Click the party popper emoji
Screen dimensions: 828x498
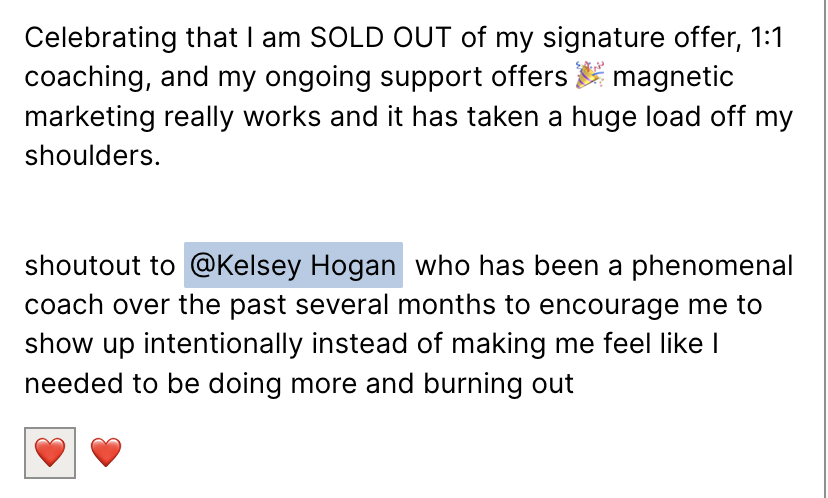590,76
